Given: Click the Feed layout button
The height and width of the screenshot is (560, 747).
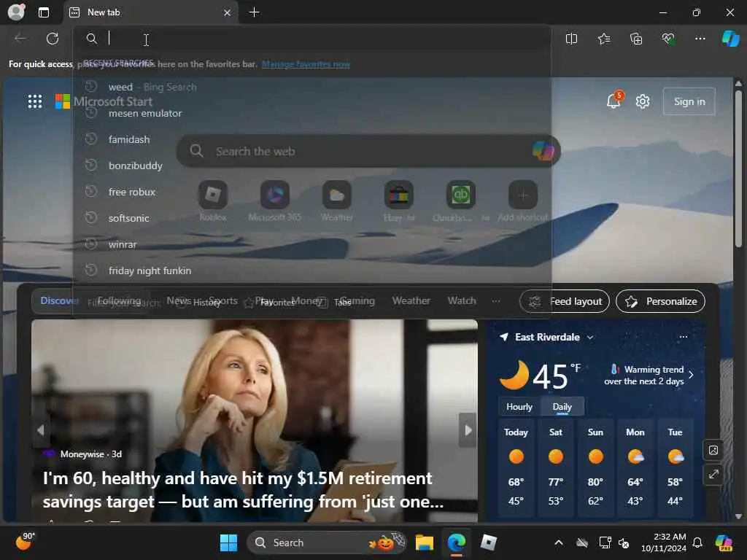Looking at the screenshot, I should (x=565, y=301).
